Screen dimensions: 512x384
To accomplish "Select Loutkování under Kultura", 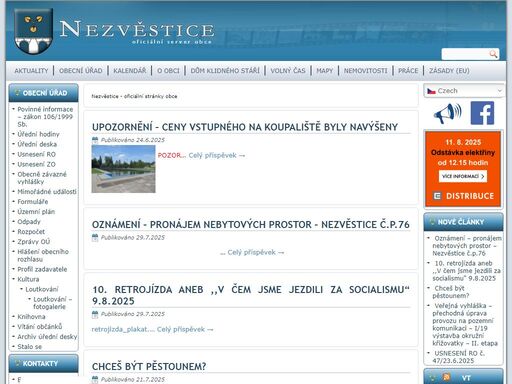I will [x=42, y=289].
